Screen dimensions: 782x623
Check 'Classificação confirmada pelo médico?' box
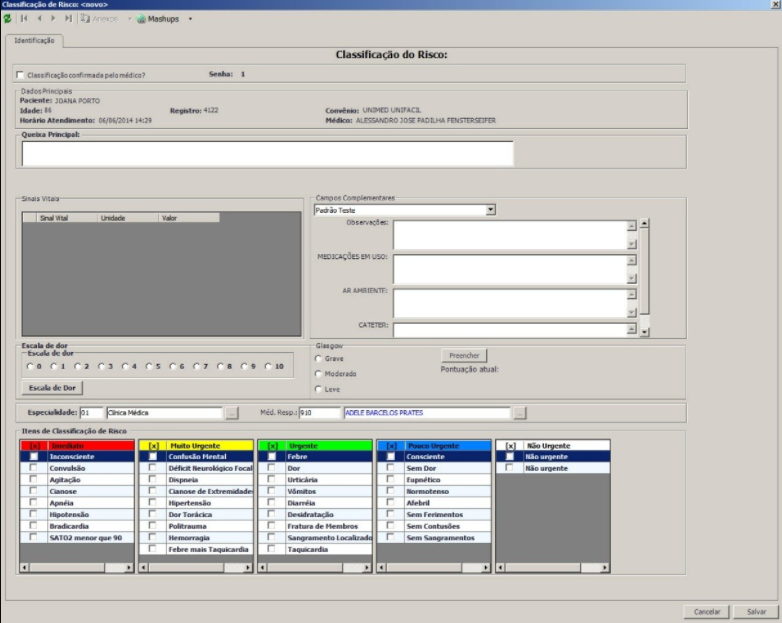point(20,75)
